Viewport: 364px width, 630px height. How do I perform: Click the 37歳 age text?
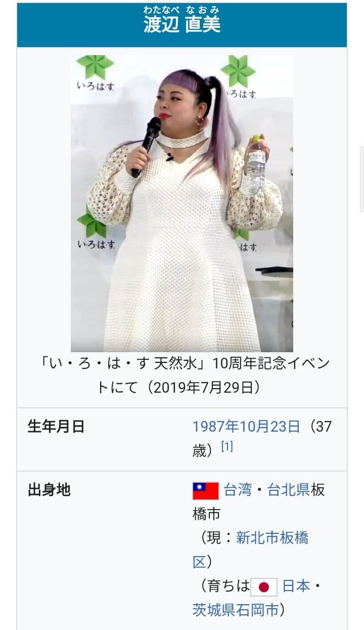(x=262, y=438)
